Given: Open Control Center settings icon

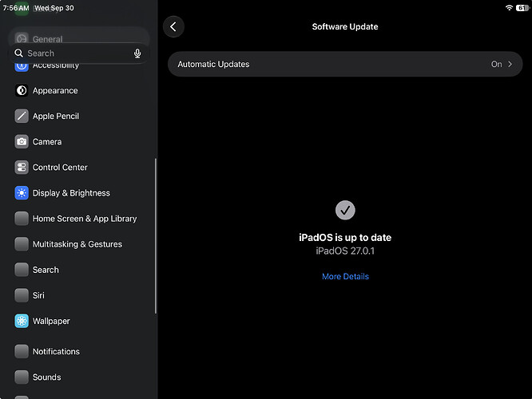Looking at the screenshot, I should coord(22,167).
